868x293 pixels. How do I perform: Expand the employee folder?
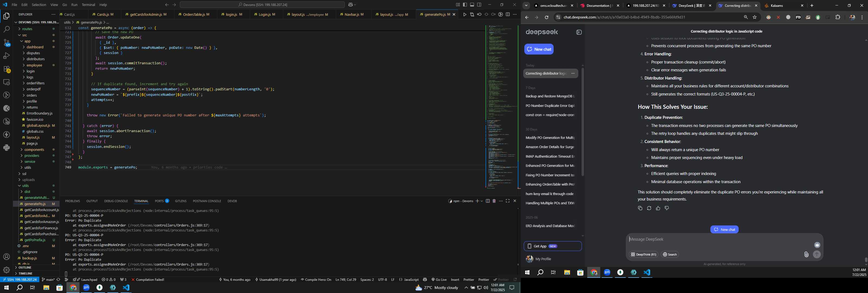34,65
